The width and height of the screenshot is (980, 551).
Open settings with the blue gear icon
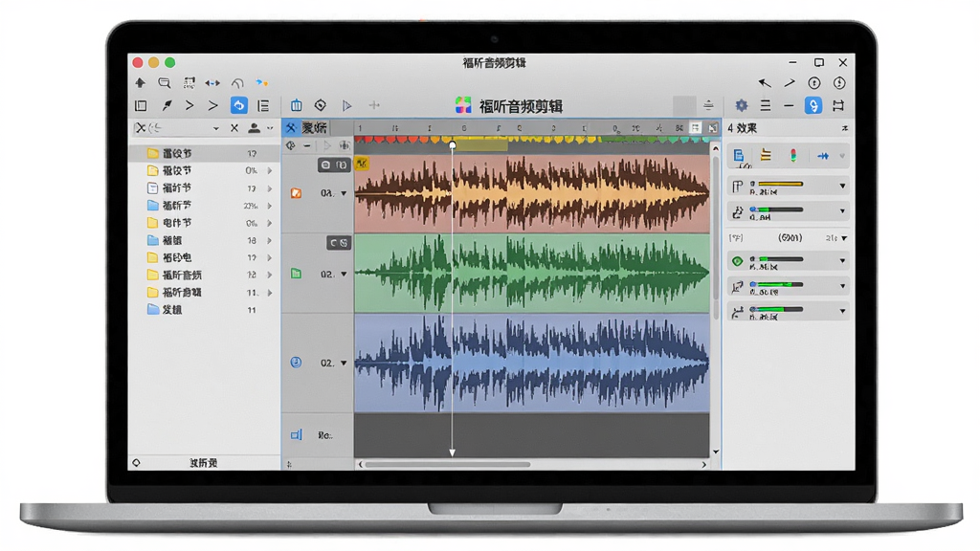742,105
